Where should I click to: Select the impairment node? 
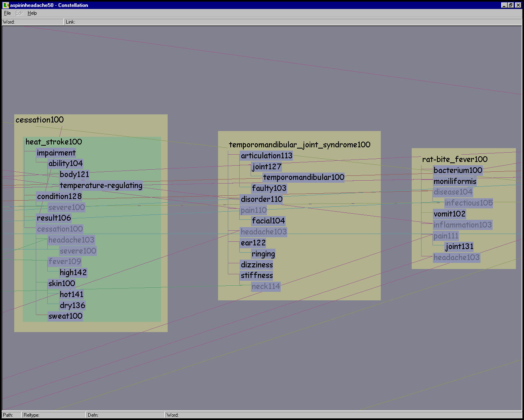(56, 153)
